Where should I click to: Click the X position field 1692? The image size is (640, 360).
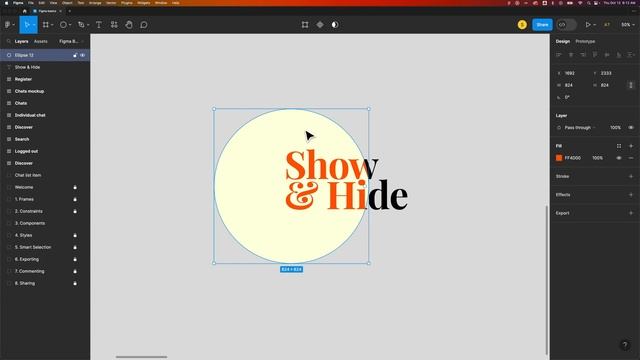point(569,73)
